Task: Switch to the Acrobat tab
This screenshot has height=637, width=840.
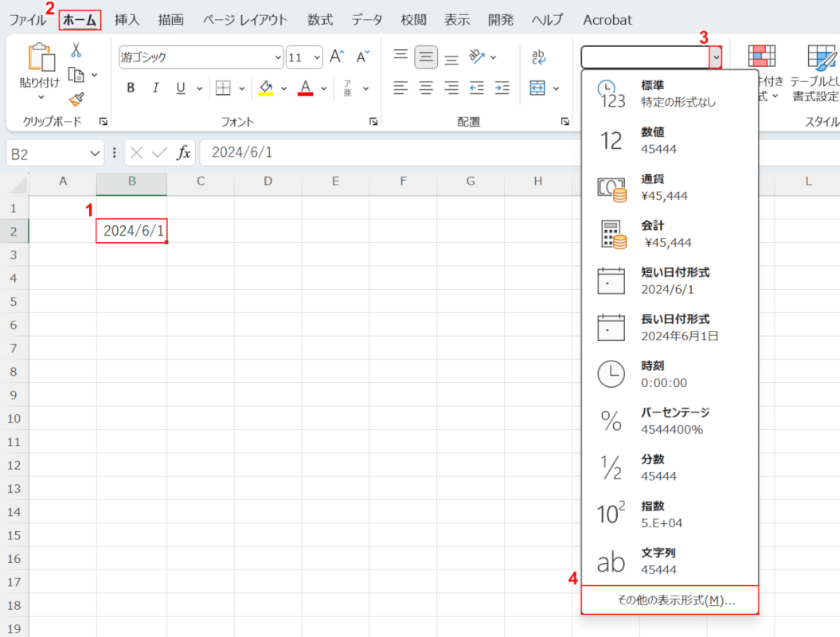Action: [x=608, y=20]
